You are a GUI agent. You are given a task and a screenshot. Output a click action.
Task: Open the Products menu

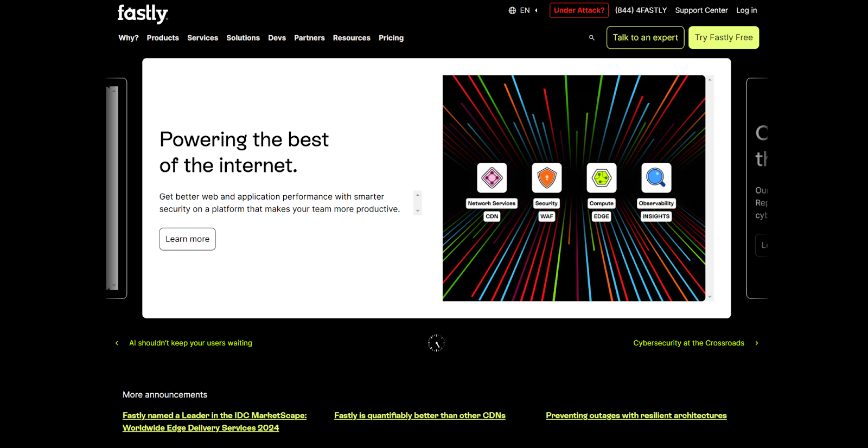(163, 38)
